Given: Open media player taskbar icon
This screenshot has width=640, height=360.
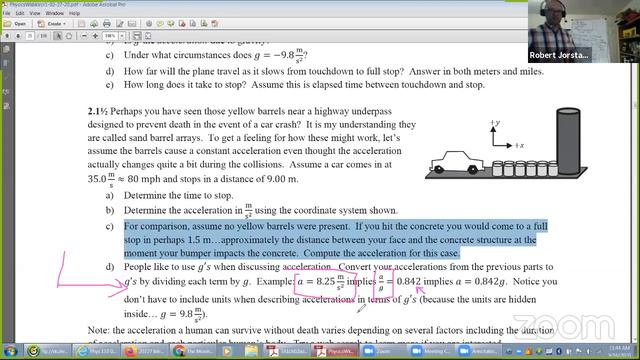Looking at the screenshot, I should 227,351.
